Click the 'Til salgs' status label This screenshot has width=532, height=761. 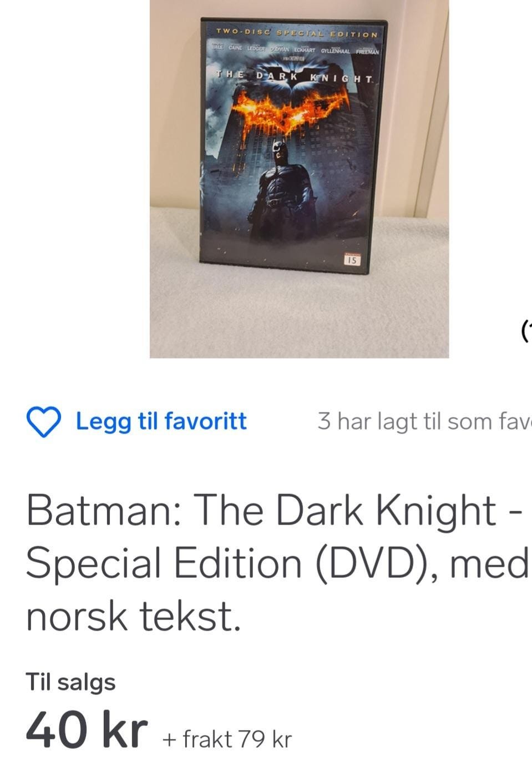pos(70,682)
